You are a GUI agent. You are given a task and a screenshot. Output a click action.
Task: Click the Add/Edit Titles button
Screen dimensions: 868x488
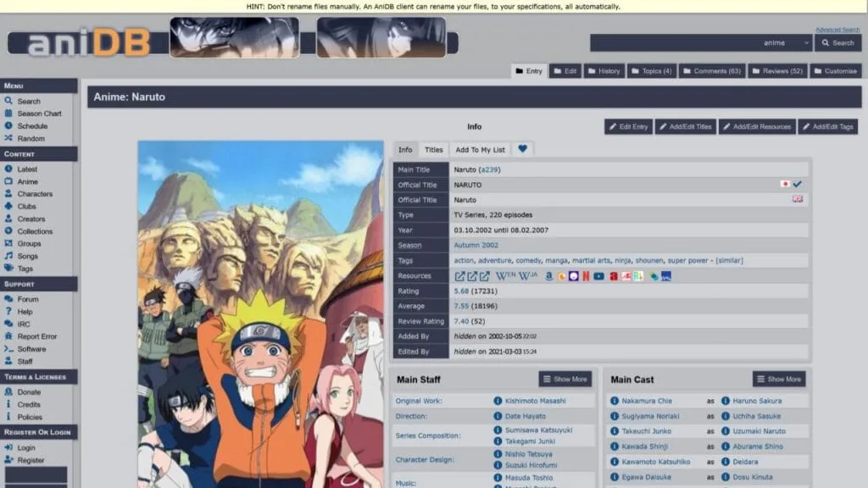(685, 127)
